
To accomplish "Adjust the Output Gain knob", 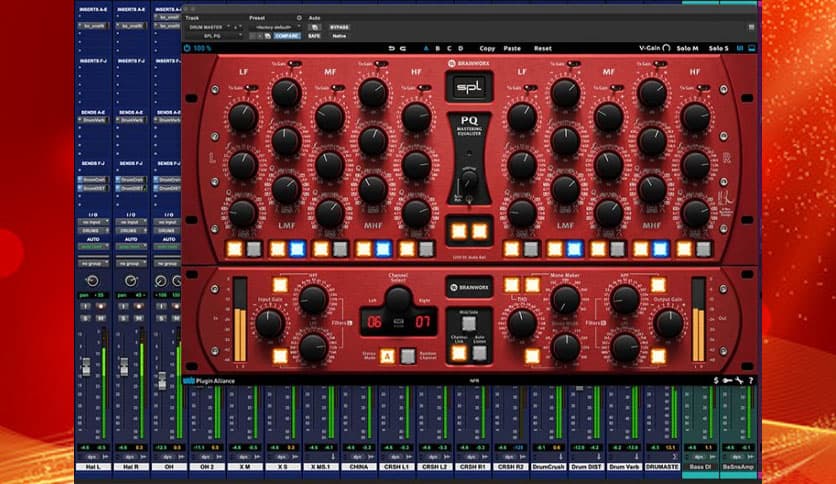I will click(668, 323).
